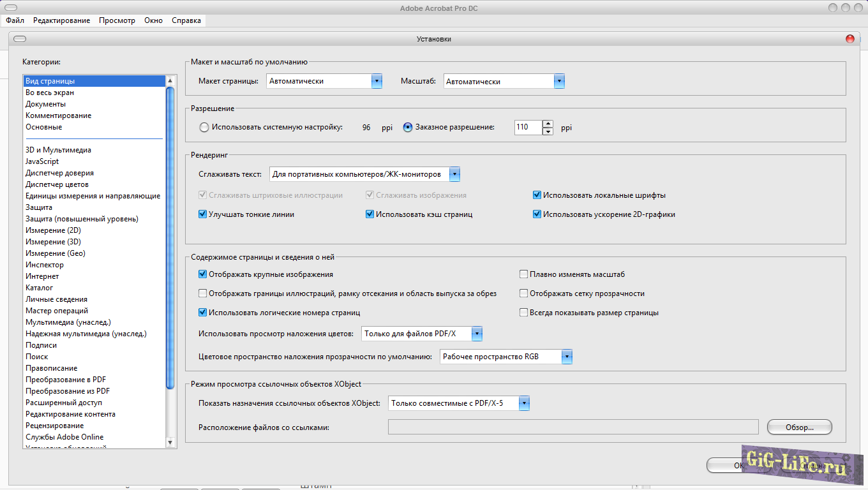Viewport: 868px width, 490px height.
Task: Open the Редактирование menu
Action: coord(62,20)
